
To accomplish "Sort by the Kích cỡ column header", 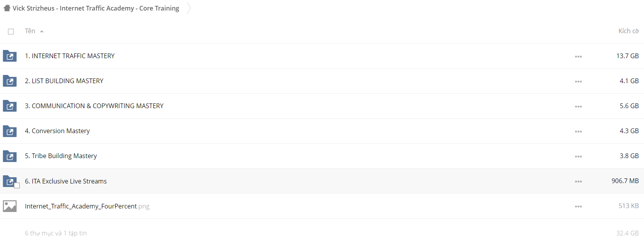I will 628,31.
